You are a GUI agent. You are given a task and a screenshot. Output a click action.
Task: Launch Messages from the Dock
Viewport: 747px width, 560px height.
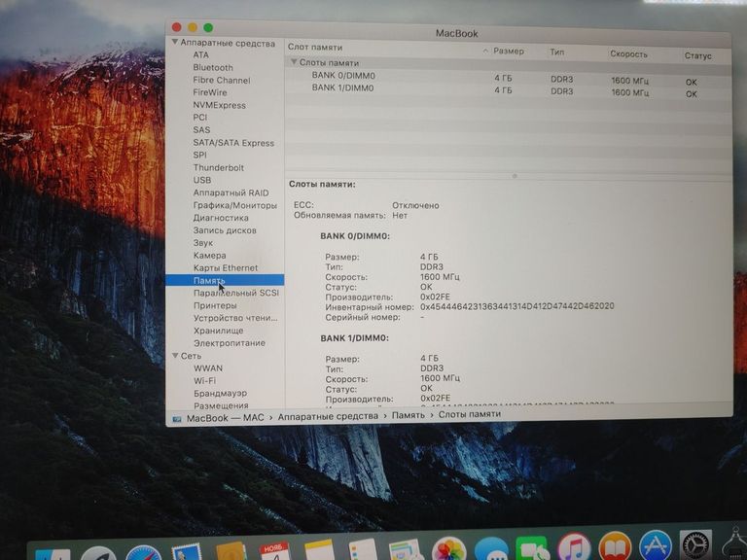(x=490, y=548)
